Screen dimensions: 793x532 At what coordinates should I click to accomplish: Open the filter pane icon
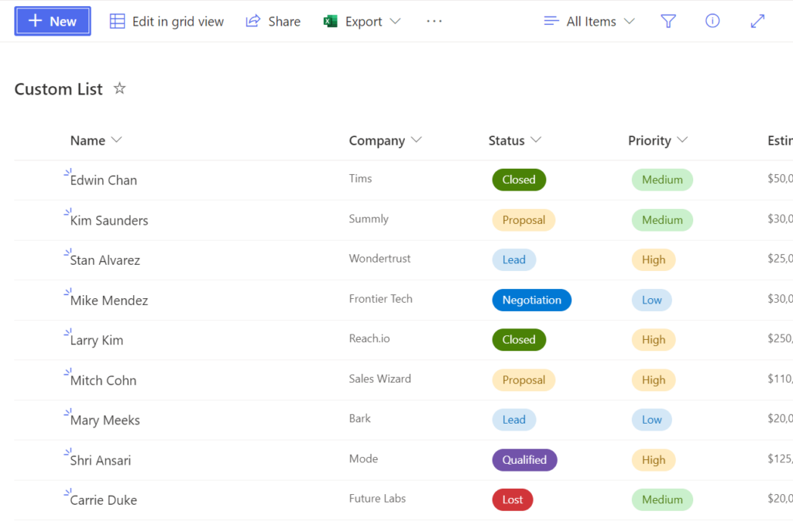pos(668,21)
